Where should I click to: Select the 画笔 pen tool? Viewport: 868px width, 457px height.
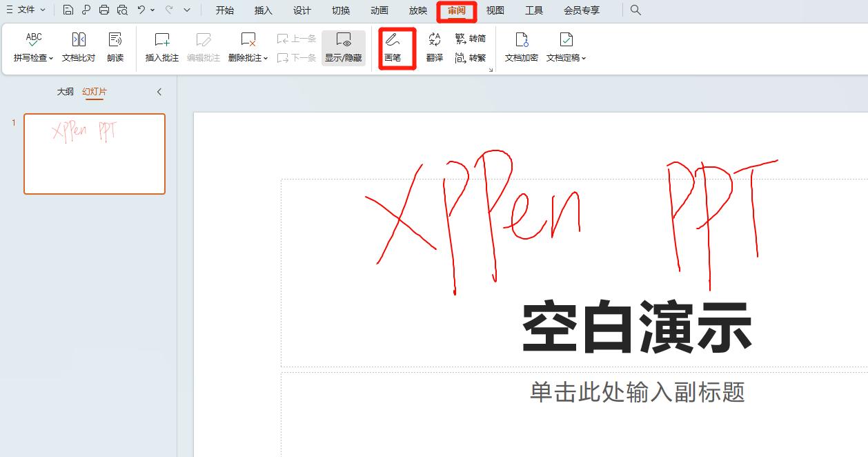coord(393,48)
